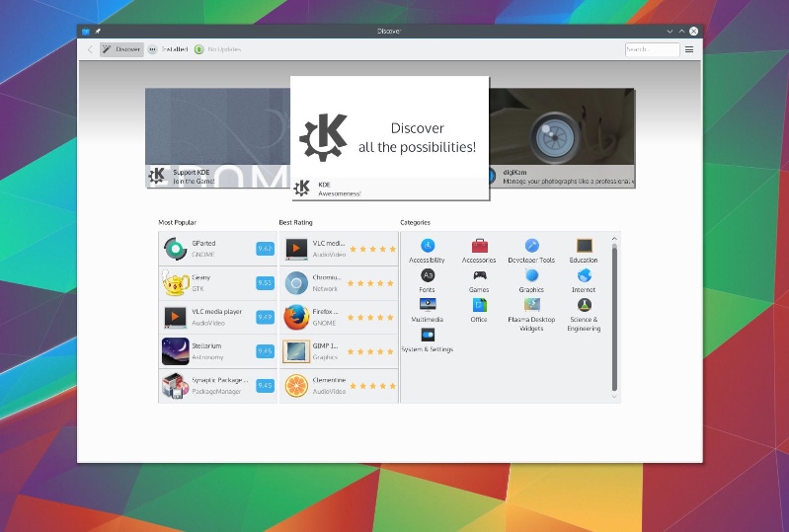Open the Developer Tools category
Viewport: 789px width, 532px height.
click(531, 247)
